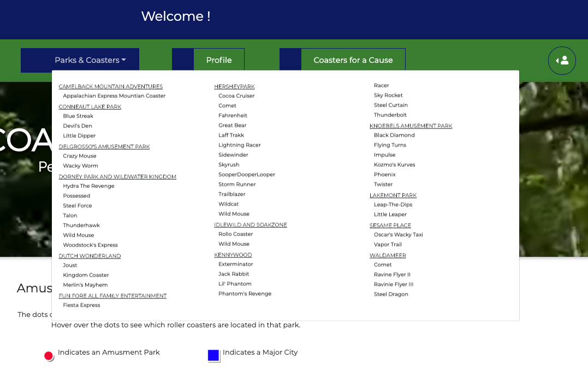588x376 pixels.
Task: Select Phantom's Revenge
Action: (245, 293)
